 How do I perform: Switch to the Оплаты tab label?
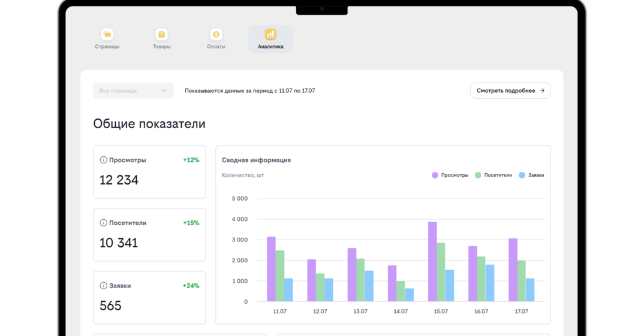click(x=216, y=47)
